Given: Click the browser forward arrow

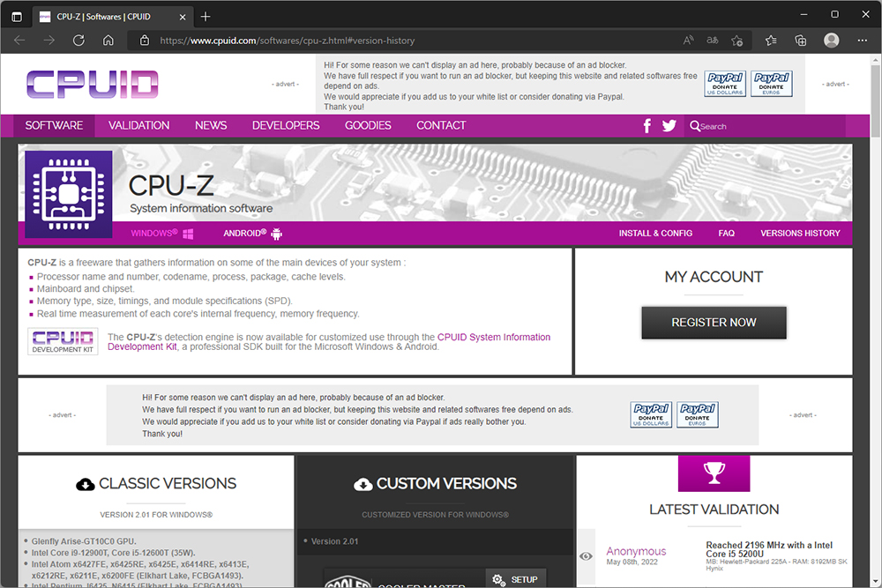Looking at the screenshot, I should [49, 41].
